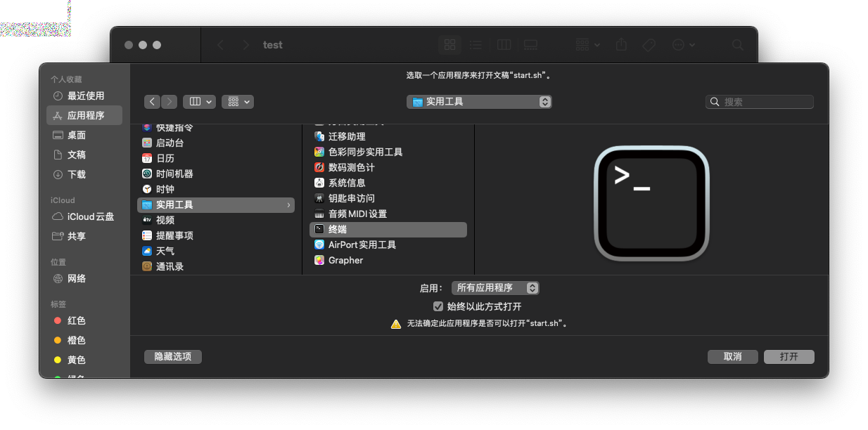Image resolution: width=868 pixels, height=430 pixels.
Task: Click forward arrow in the test window
Action: [245, 44]
